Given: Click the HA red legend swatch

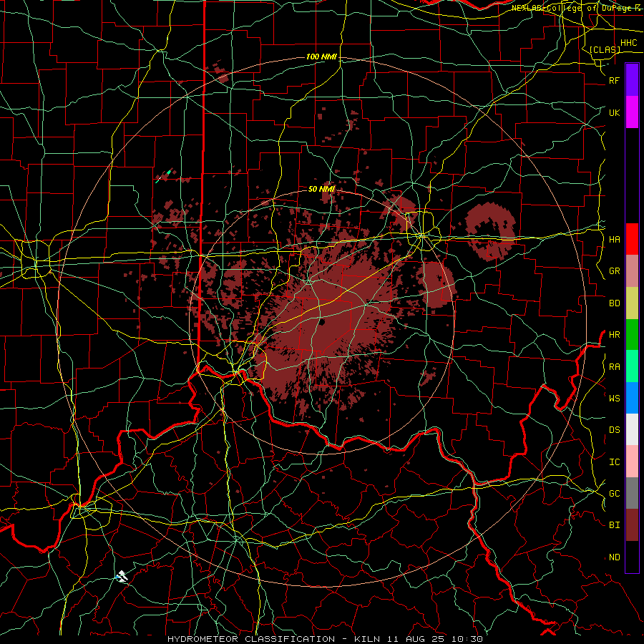Looking at the screenshot, I should tap(632, 239).
